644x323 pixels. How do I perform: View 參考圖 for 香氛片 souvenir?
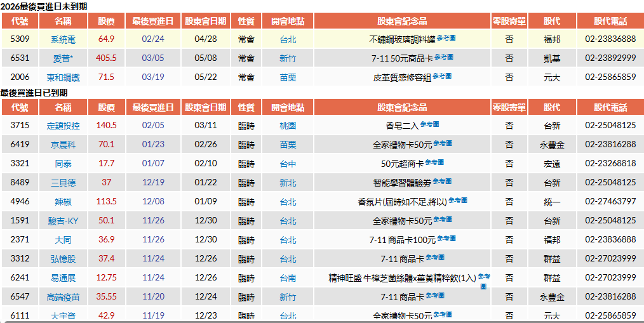point(458,201)
